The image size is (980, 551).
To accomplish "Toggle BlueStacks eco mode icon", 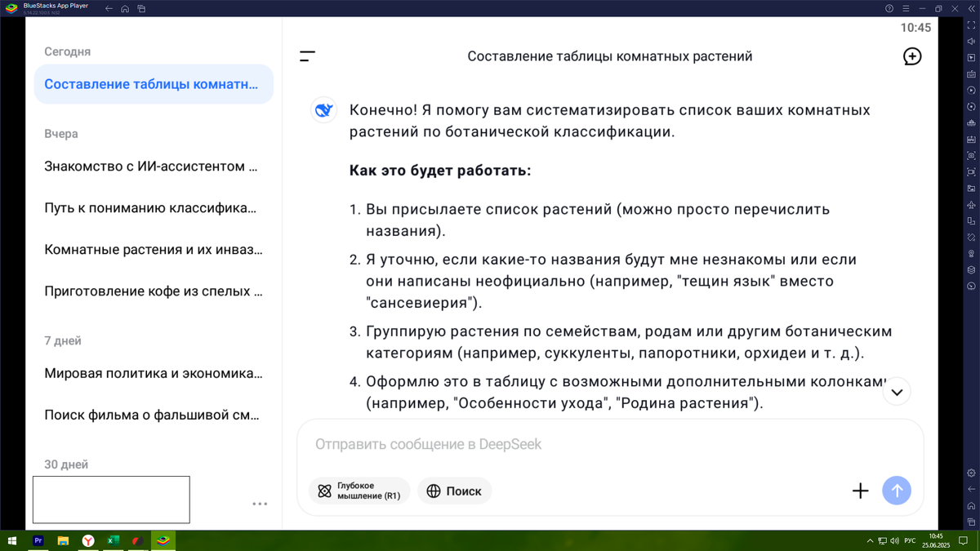I will (x=971, y=286).
